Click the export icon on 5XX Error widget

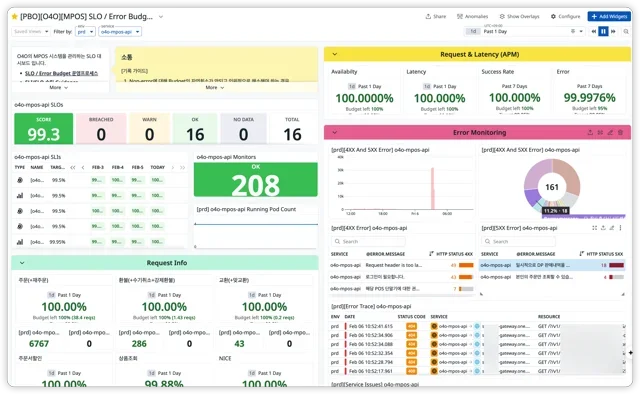tap(603, 228)
